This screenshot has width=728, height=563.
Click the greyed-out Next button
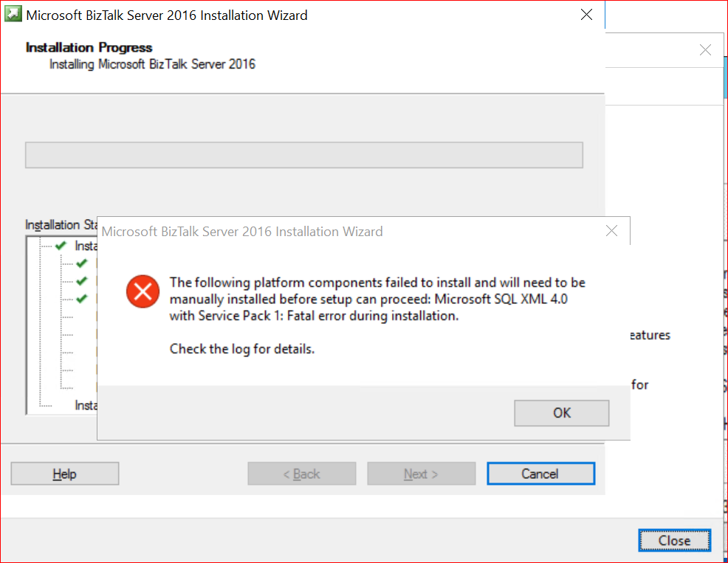(x=421, y=474)
